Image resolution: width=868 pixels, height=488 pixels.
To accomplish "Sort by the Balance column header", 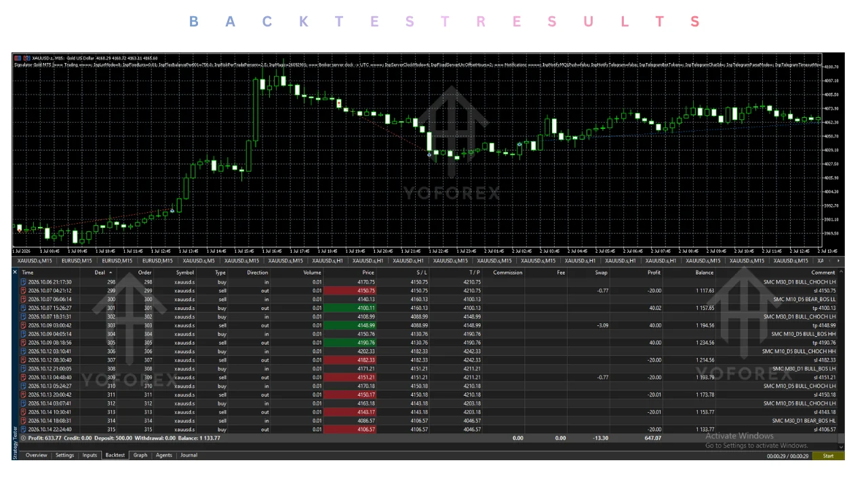I will (705, 272).
